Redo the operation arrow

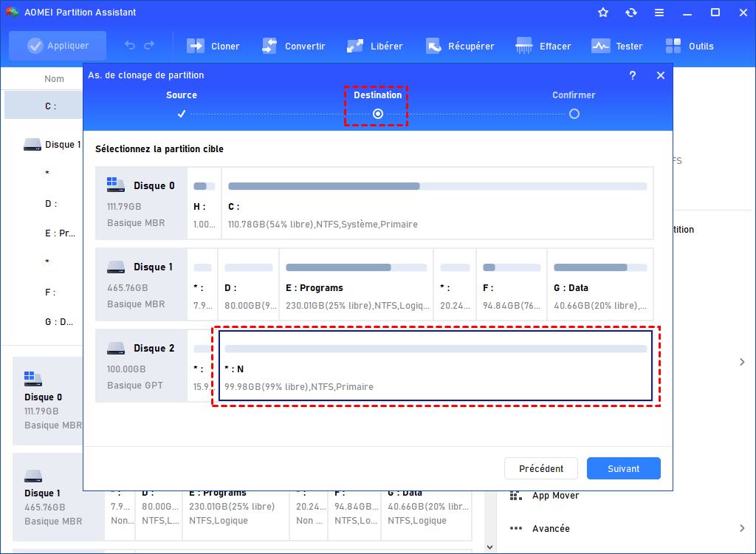point(150,45)
